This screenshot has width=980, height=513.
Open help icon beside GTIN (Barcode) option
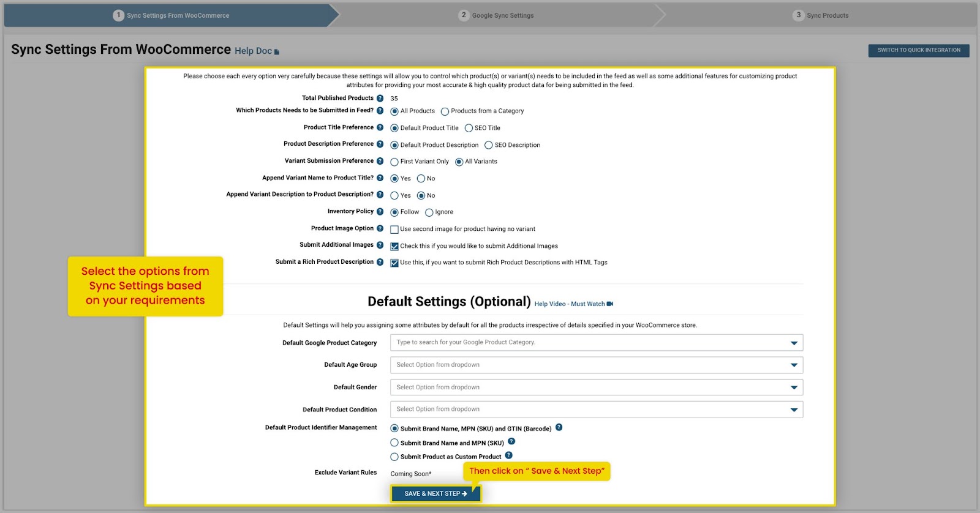click(559, 427)
